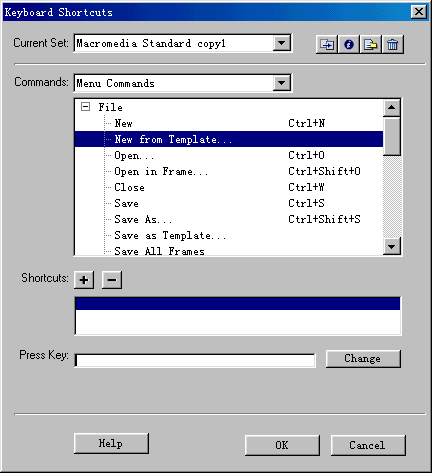Confirm with the OK button
Screen dimensions: 432x473
pyautogui.click(x=282, y=445)
